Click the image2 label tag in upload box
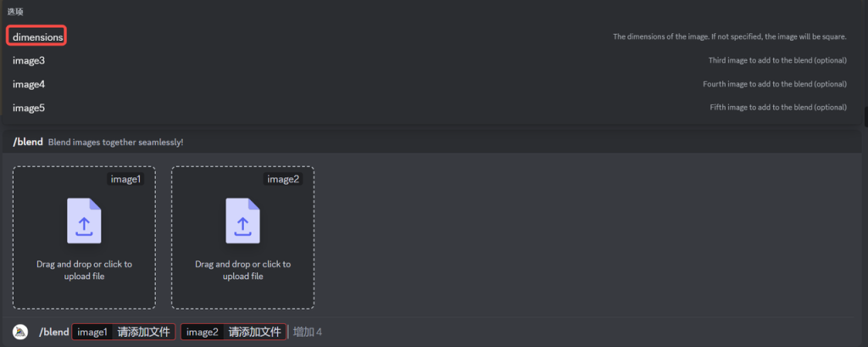 click(x=284, y=179)
